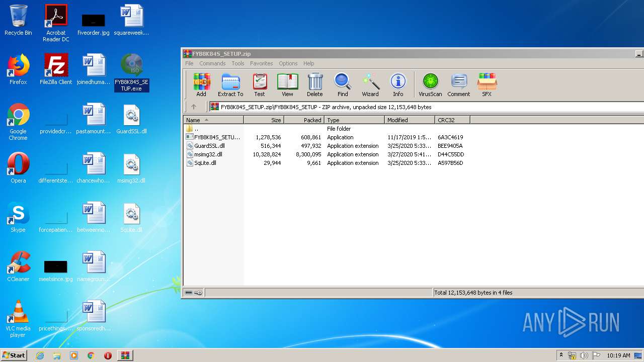This screenshot has height=362, width=644.
Task: Select chancewho Word document on desktop
Action: point(94,168)
